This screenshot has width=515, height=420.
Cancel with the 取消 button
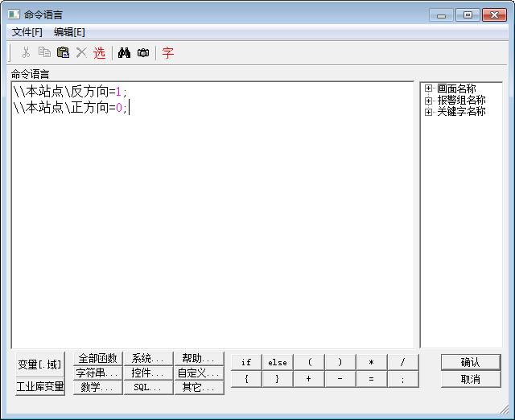click(x=471, y=379)
